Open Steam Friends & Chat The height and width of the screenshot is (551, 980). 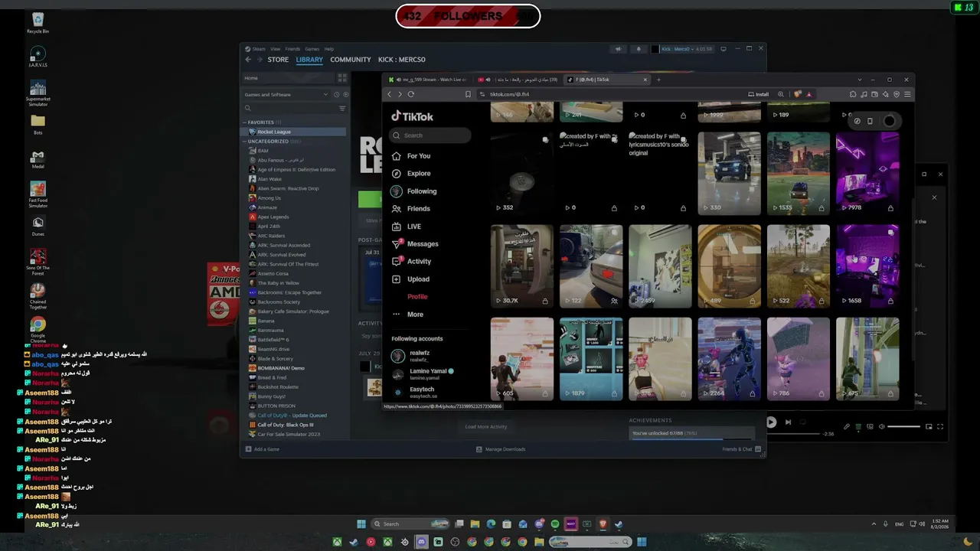741,449
